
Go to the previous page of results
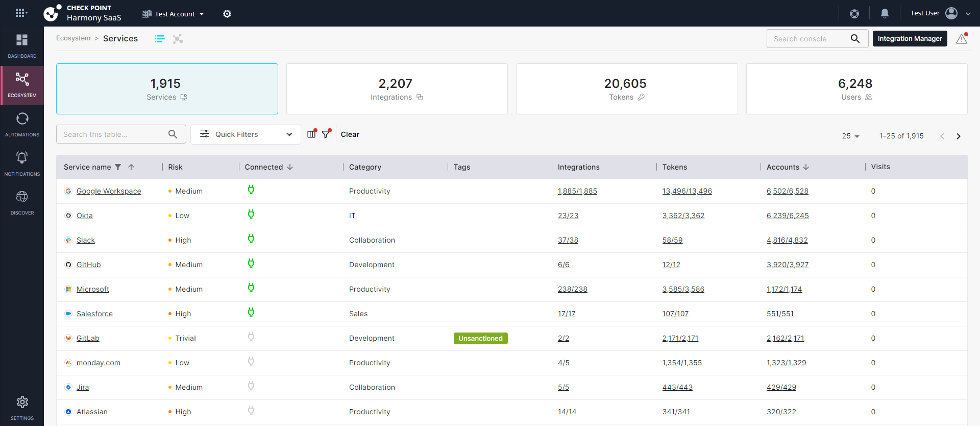pos(942,136)
